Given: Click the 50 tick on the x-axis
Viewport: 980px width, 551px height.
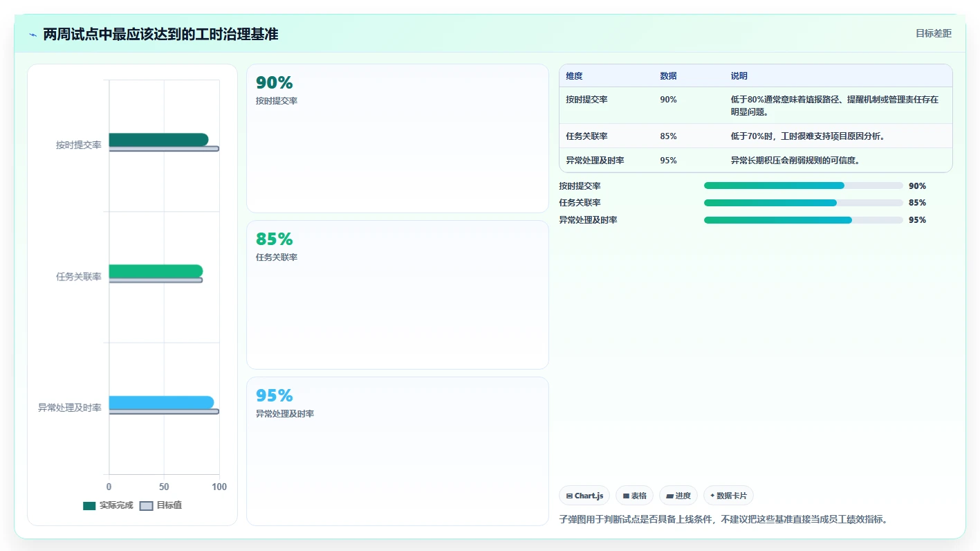Looking at the screenshot, I should click(x=164, y=487).
